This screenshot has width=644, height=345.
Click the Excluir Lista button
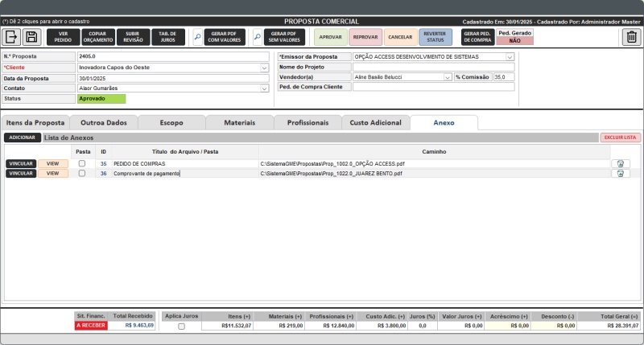pos(620,138)
